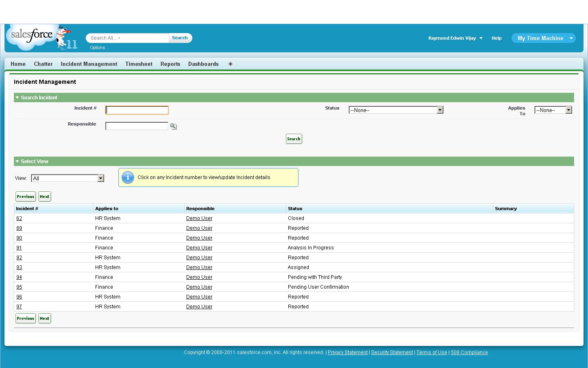Image resolution: width=588 pixels, height=368 pixels.
Task: Switch to the Chatter tab
Action: coord(43,64)
